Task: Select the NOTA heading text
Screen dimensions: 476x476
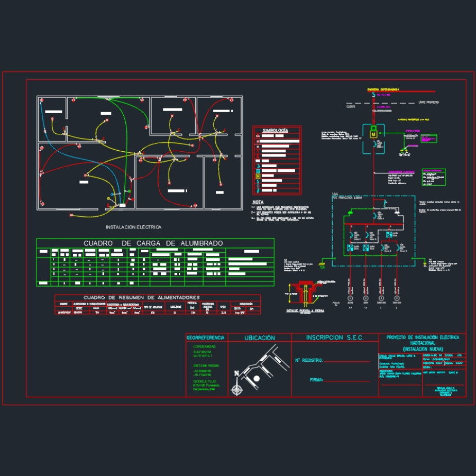Action: (258, 202)
